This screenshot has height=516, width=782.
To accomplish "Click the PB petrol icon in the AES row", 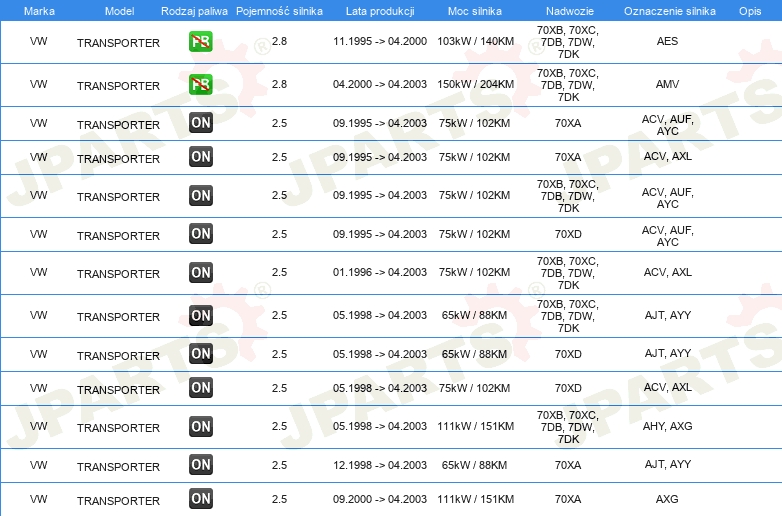I will tap(201, 42).
